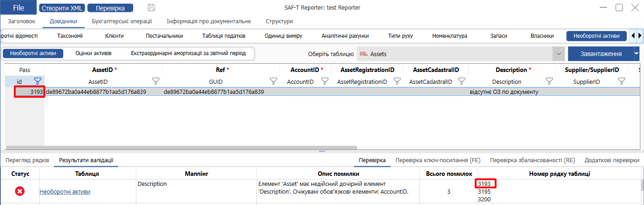Filter the AssetRegistrationID column

(x=397, y=81)
